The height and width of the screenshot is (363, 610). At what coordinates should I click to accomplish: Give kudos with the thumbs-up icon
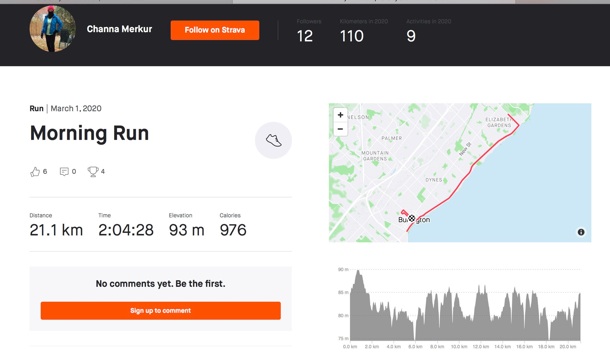point(35,172)
